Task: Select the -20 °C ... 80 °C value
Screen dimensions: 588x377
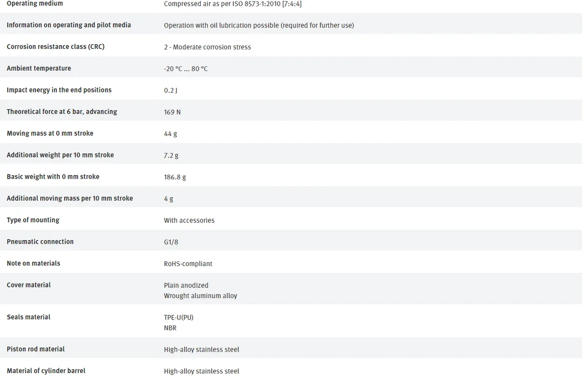Action: [x=186, y=69]
